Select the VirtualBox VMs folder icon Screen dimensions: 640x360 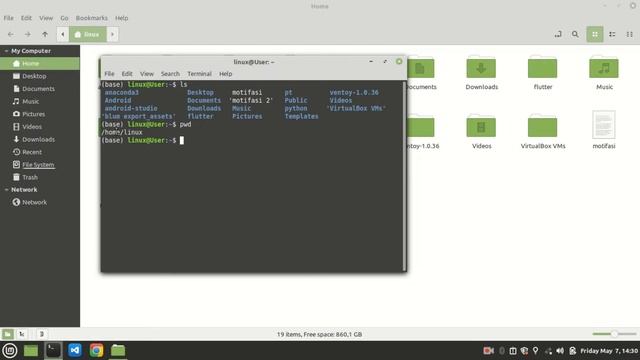pos(542,126)
